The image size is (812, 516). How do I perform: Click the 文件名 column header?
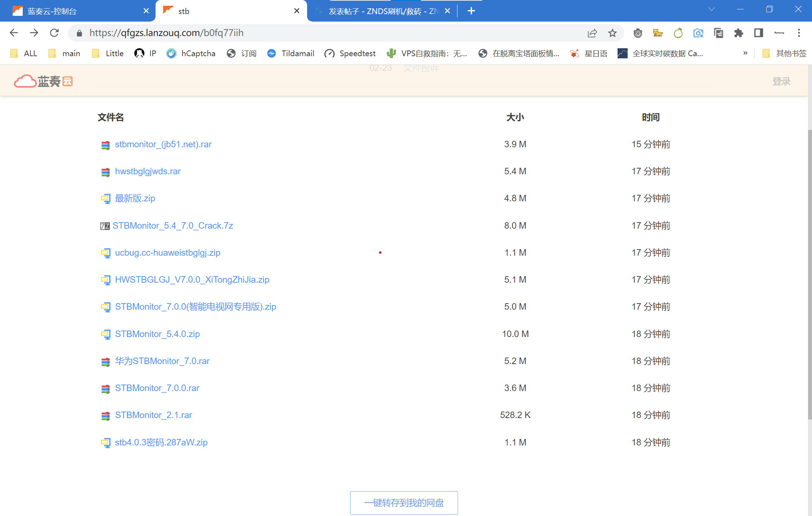click(x=111, y=117)
